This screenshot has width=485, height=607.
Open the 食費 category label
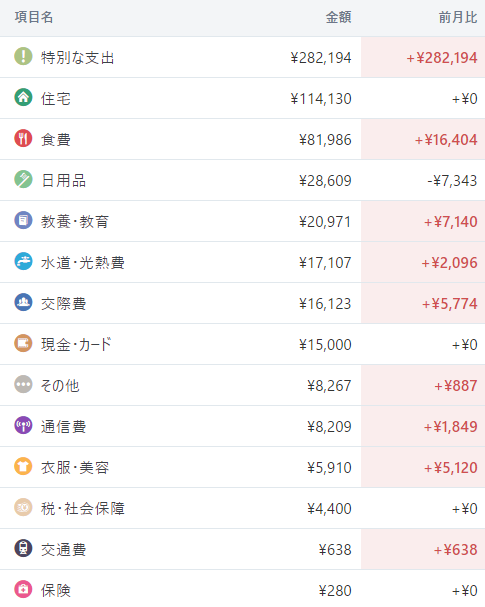pos(56,140)
